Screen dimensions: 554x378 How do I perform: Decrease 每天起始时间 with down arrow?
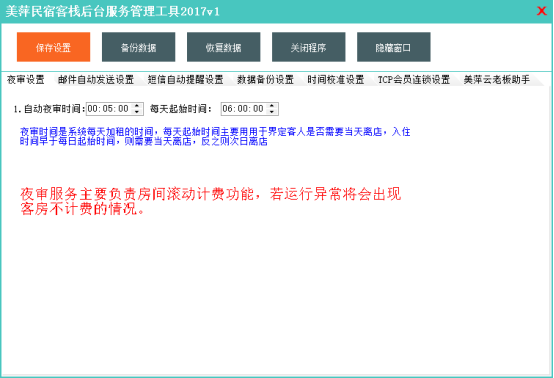[x=272, y=112]
